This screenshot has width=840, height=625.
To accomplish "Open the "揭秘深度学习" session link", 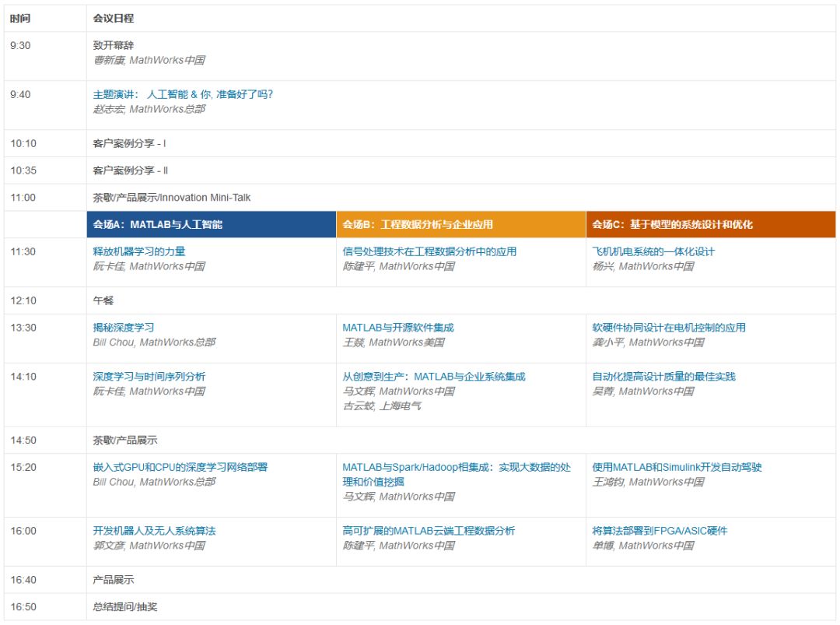I will coord(123,328).
